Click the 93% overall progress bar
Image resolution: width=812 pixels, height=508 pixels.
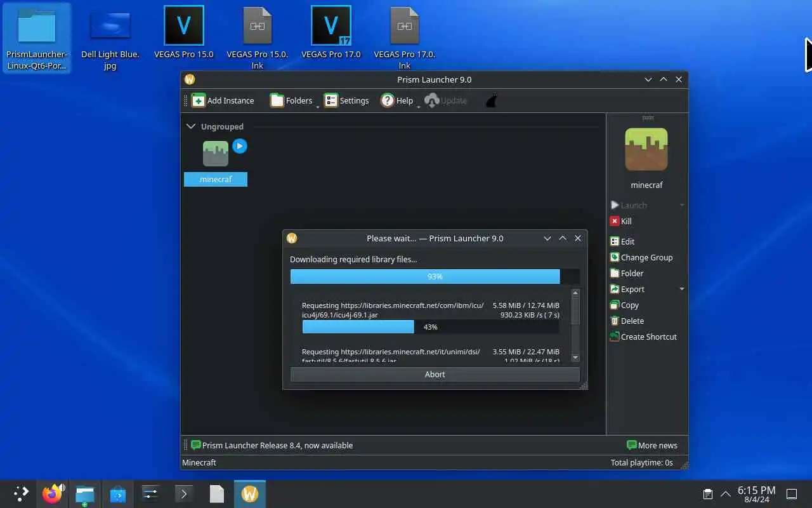435,276
